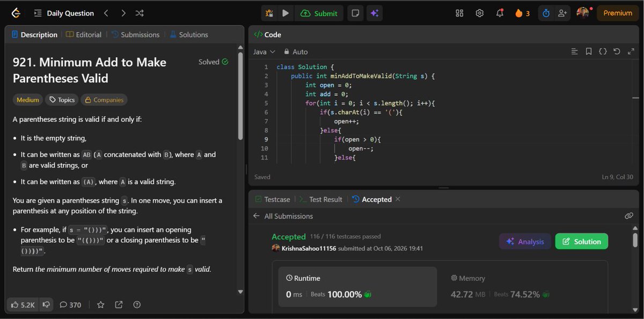The width and height of the screenshot is (644, 319).
Task: Click the debugger bug icon
Action: click(x=269, y=13)
